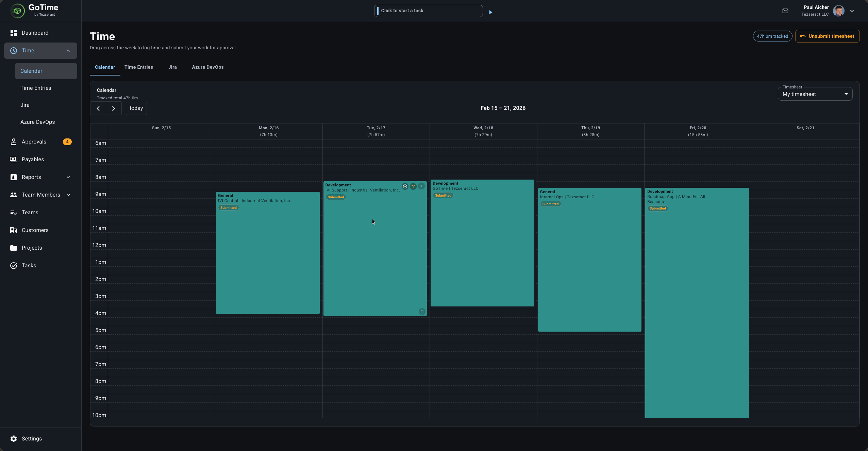Open Jira in the sidebar
868x451 pixels.
coord(46,105)
